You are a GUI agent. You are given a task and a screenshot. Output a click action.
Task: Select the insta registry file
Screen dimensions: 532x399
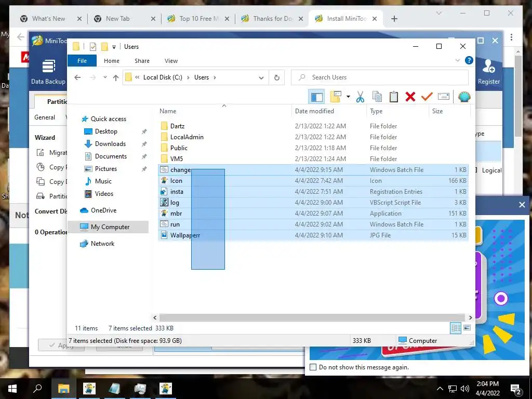[313, 192]
